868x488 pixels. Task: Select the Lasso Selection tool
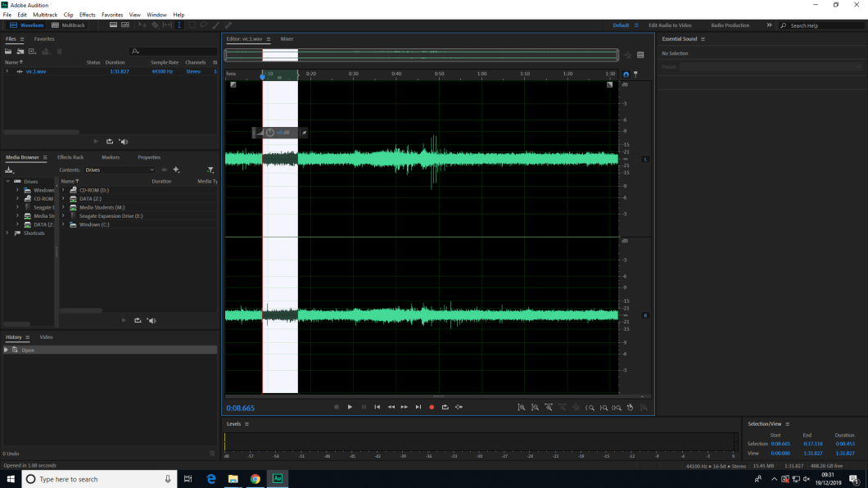pyautogui.click(x=204, y=25)
